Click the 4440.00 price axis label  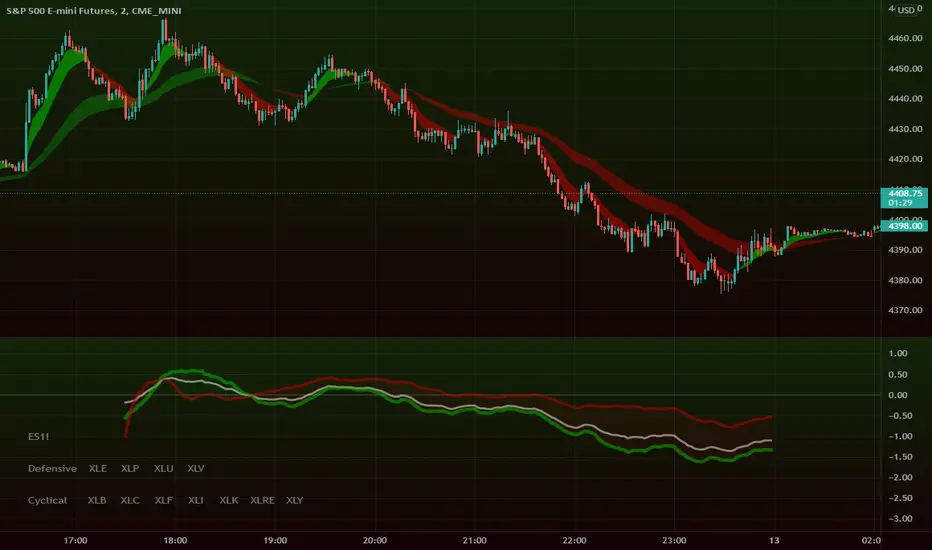(905, 99)
